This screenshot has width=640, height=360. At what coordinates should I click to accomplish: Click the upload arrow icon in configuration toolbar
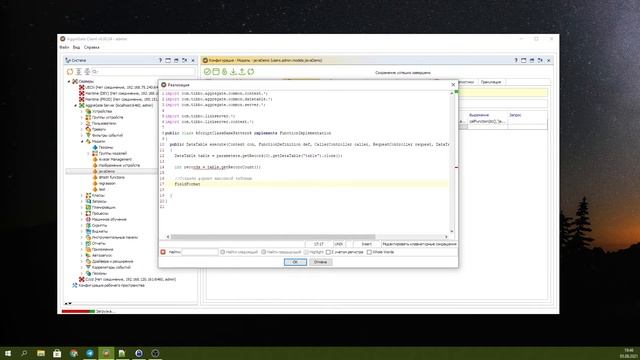[x=242, y=71]
